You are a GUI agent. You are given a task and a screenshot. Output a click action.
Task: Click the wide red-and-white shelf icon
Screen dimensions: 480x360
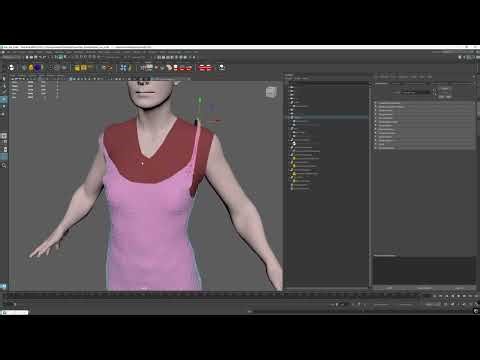(x=205, y=68)
